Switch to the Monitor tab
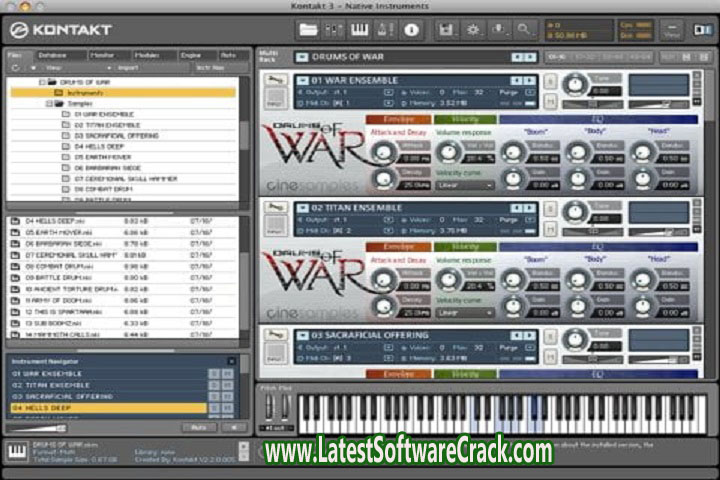Viewport: 720px width, 480px height. coord(102,55)
